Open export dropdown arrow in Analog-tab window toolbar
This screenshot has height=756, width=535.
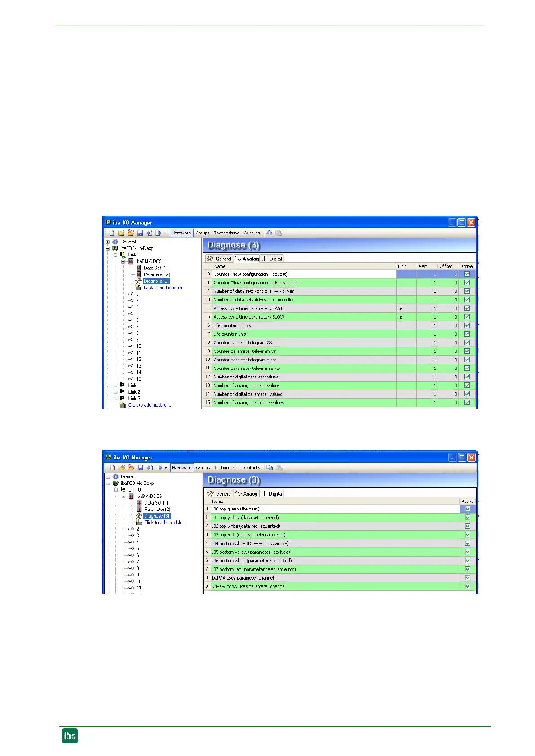click(165, 233)
